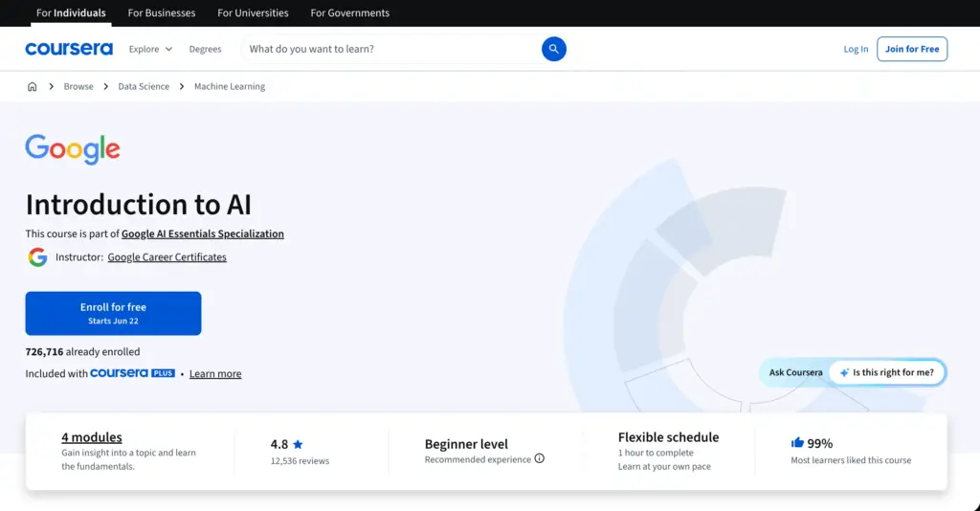Switch to the For Governments tab
Screen dimensions: 980x511
[x=349, y=12]
